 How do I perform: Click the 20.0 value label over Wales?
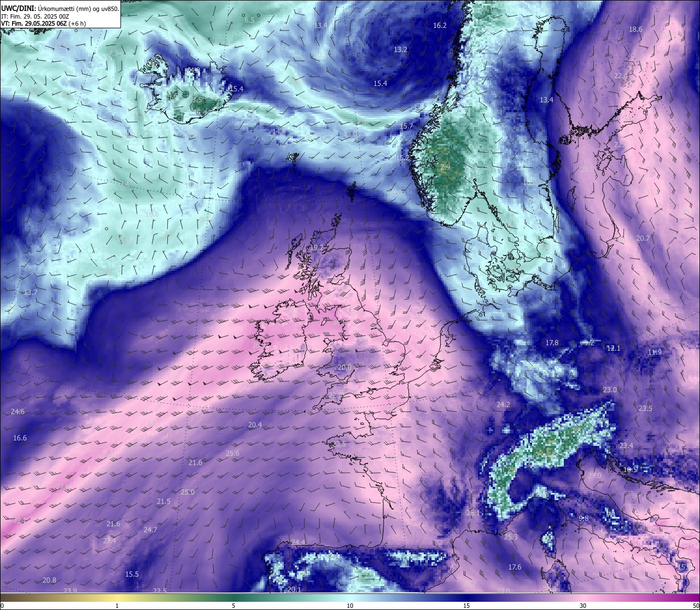pyautogui.click(x=345, y=368)
